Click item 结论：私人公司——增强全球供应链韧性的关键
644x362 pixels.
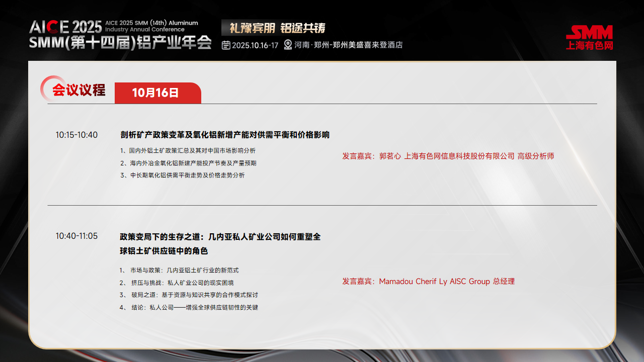click(x=189, y=307)
